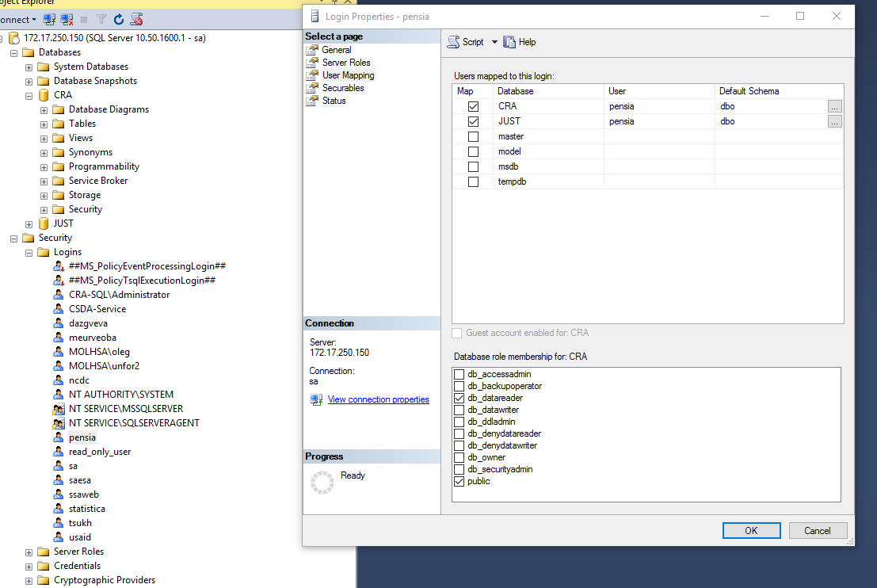This screenshot has width=877, height=588.
Task: Enable mapping for the master database
Action: 474,136
